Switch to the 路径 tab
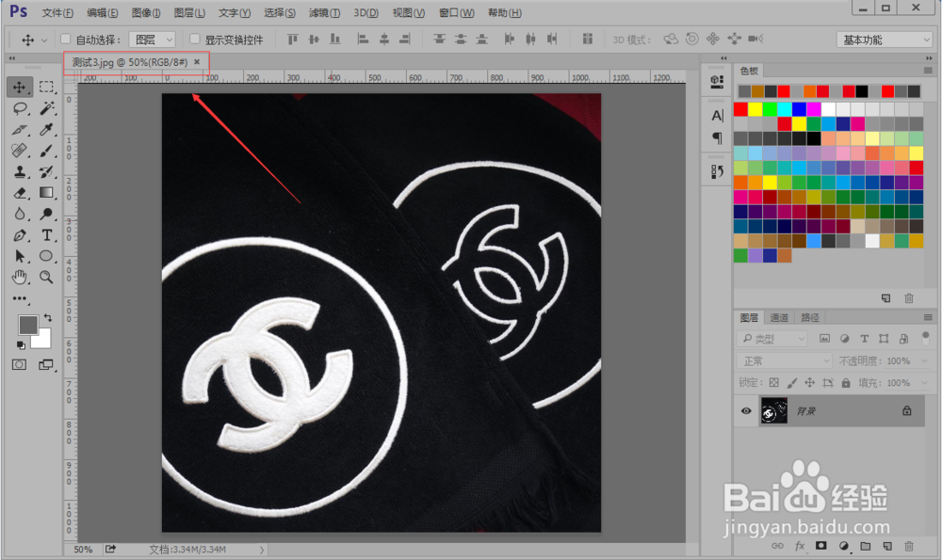The width and height of the screenshot is (942, 560). [x=810, y=317]
